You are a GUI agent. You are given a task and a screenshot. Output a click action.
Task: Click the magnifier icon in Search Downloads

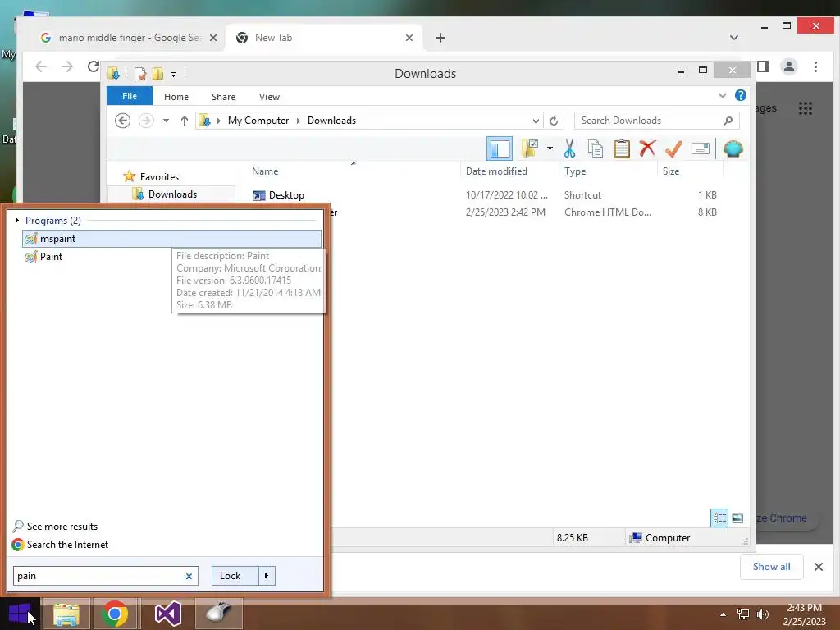tap(728, 121)
